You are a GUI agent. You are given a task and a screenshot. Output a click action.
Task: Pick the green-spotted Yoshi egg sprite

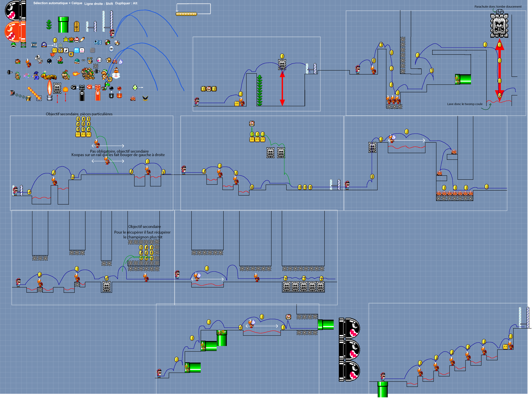[x=135, y=87]
